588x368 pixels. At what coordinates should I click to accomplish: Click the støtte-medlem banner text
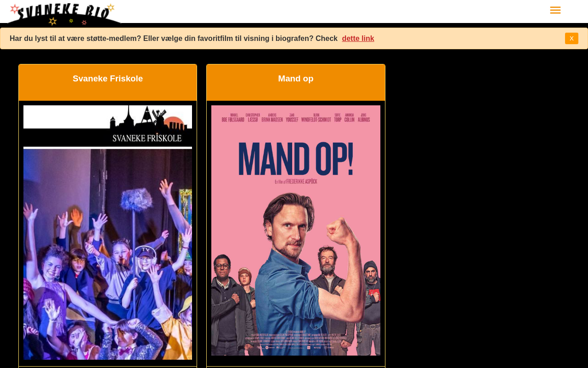[x=174, y=39]
